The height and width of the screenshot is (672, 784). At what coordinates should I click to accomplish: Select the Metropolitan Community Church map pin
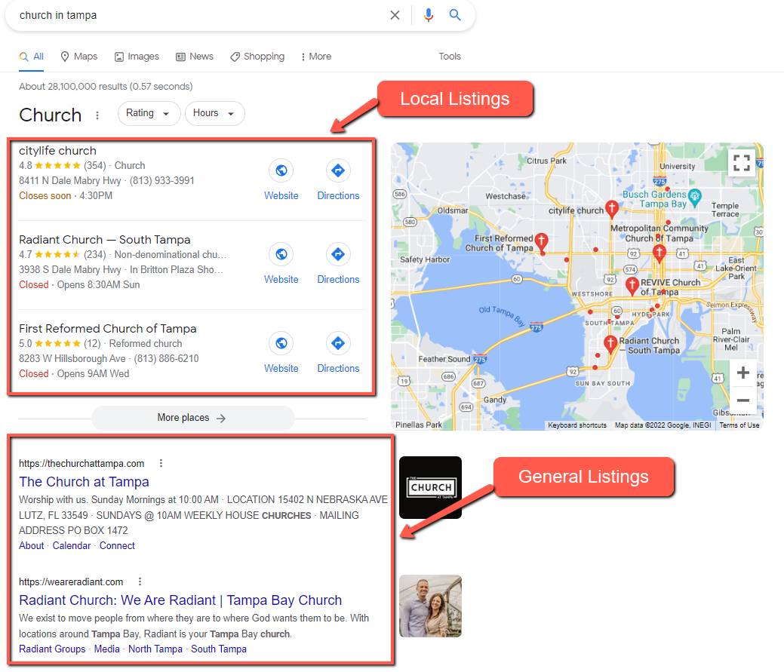click(x=659, y=253)
